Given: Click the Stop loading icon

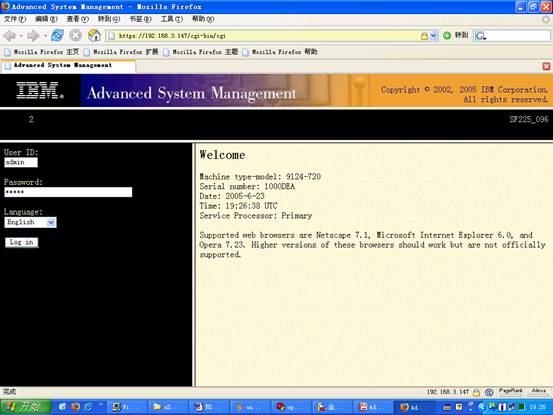Looking at the screenshot, I should (75, 35).
